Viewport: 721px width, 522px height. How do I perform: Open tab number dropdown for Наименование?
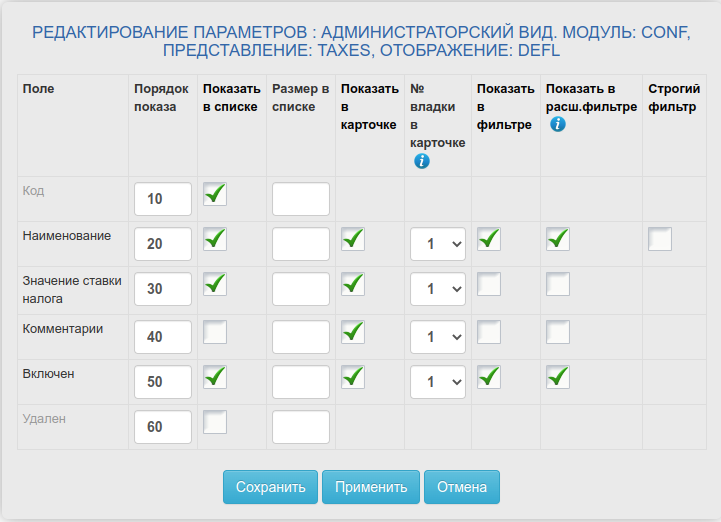[437, 244]
